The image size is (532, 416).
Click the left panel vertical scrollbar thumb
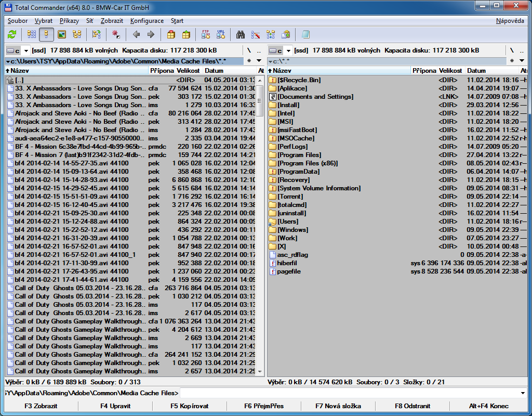tap(260, 101)
